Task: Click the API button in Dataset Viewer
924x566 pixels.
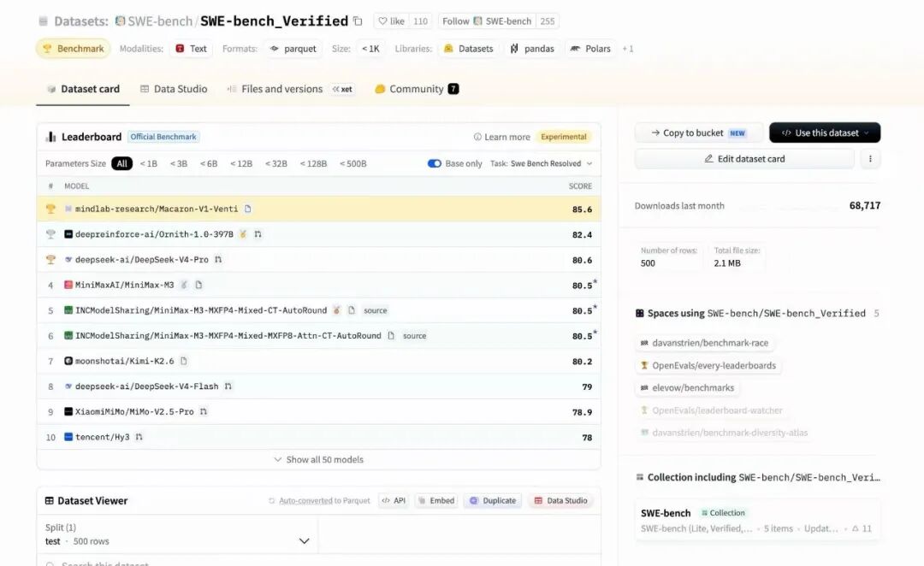Action: (394, 501)
